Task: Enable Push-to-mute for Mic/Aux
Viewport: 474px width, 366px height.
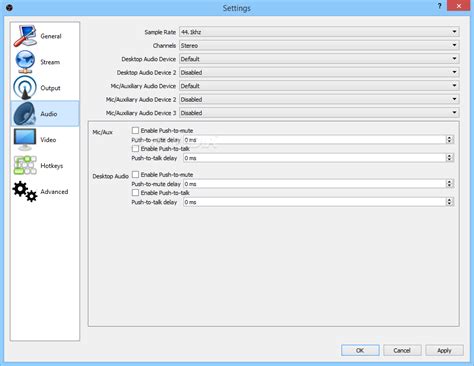Action: 135,130
